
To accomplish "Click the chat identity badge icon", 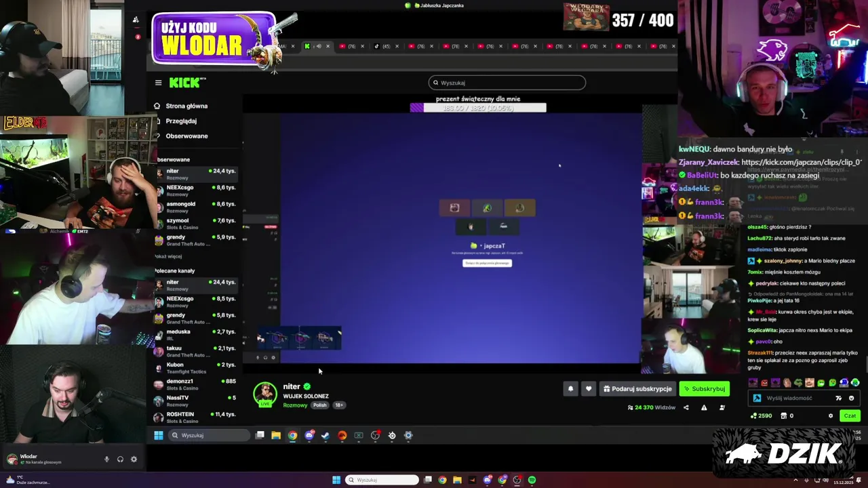I will point(757,399).
